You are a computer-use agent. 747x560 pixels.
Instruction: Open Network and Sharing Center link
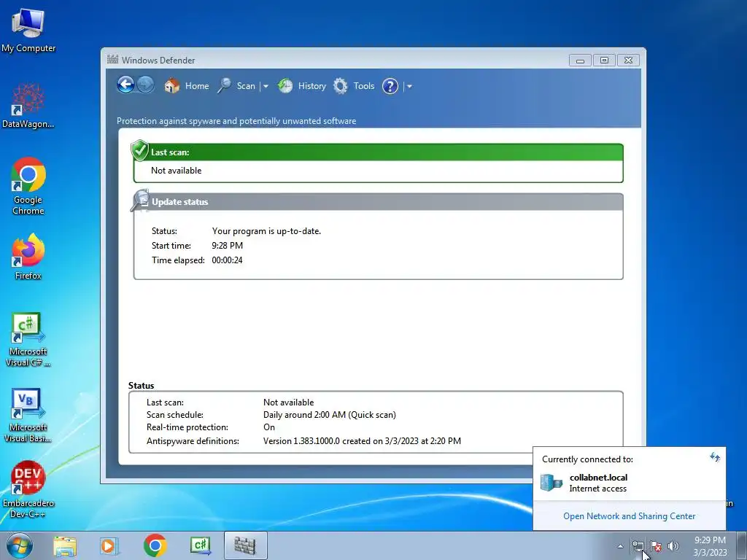[629, 516]
